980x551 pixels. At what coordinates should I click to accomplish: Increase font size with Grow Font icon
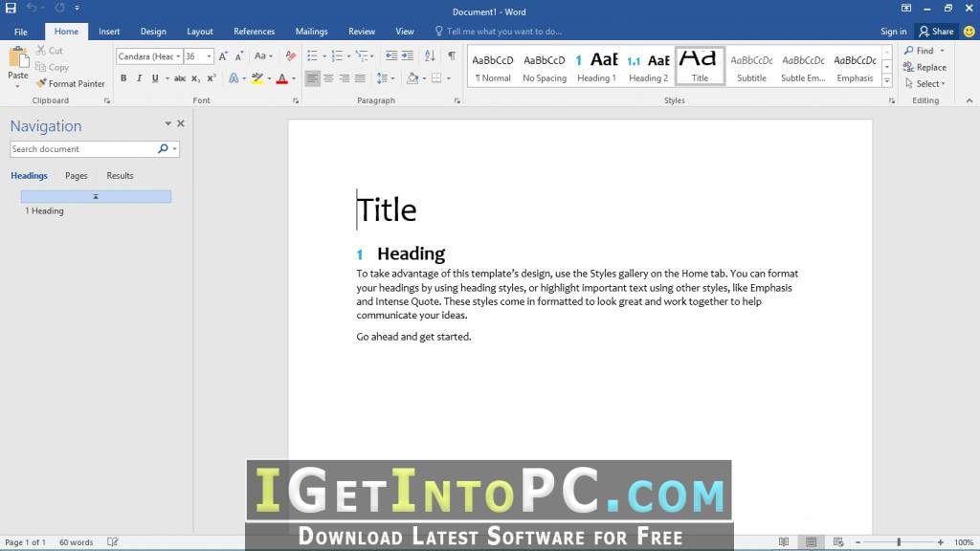coord(223,56)
